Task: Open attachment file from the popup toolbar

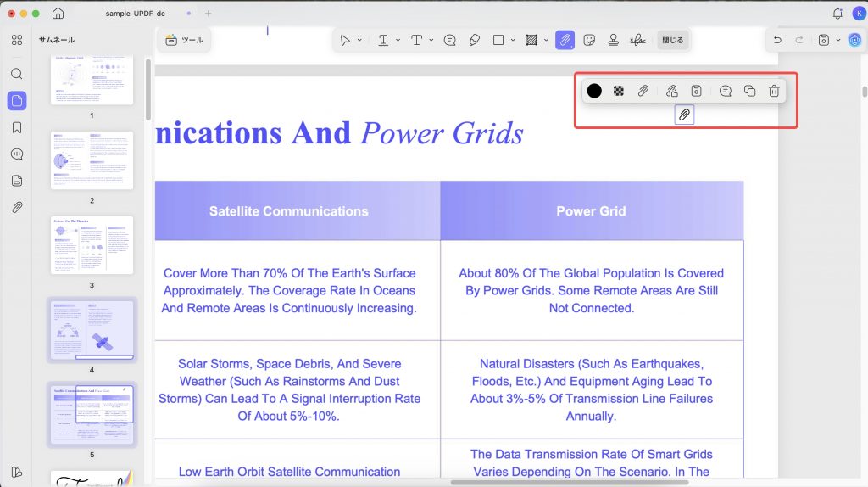Action: pos(672,91)
